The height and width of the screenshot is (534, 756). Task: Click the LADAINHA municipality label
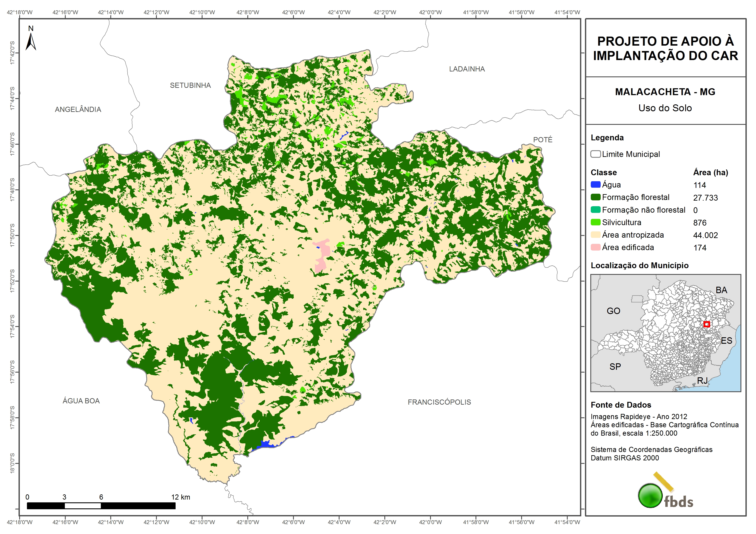(467, 69)
